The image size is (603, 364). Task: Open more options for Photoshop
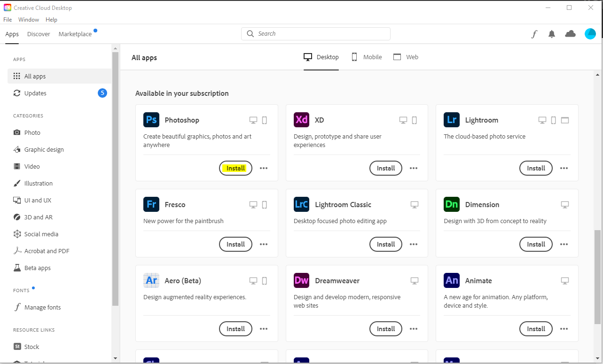pyautogui.click(x=264, y=168)
